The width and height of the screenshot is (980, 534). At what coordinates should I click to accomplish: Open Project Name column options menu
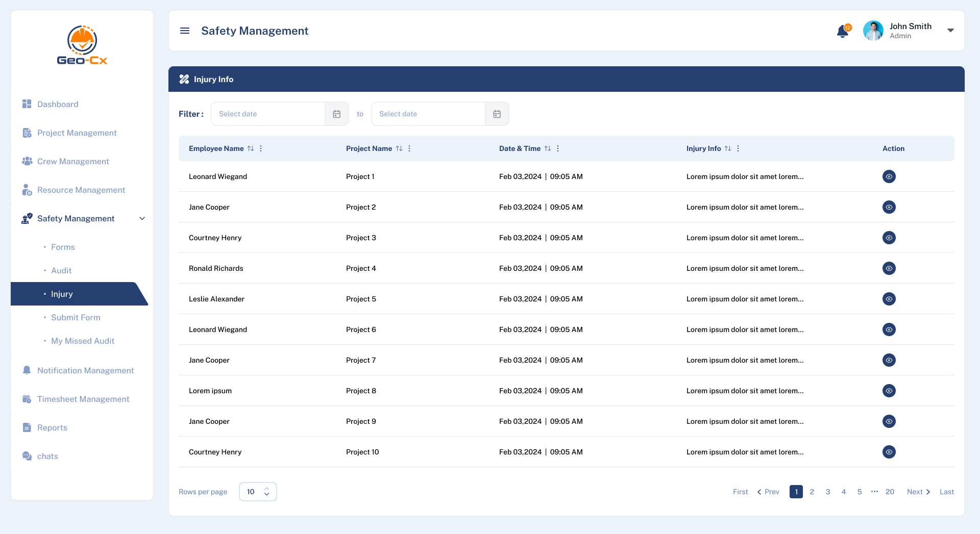(409, 148)
